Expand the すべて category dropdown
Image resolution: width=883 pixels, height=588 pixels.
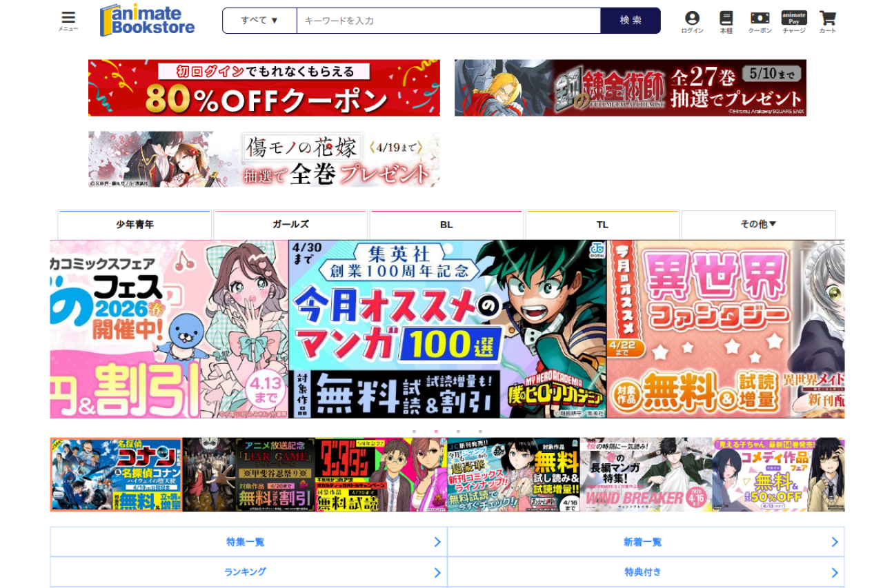260,21
